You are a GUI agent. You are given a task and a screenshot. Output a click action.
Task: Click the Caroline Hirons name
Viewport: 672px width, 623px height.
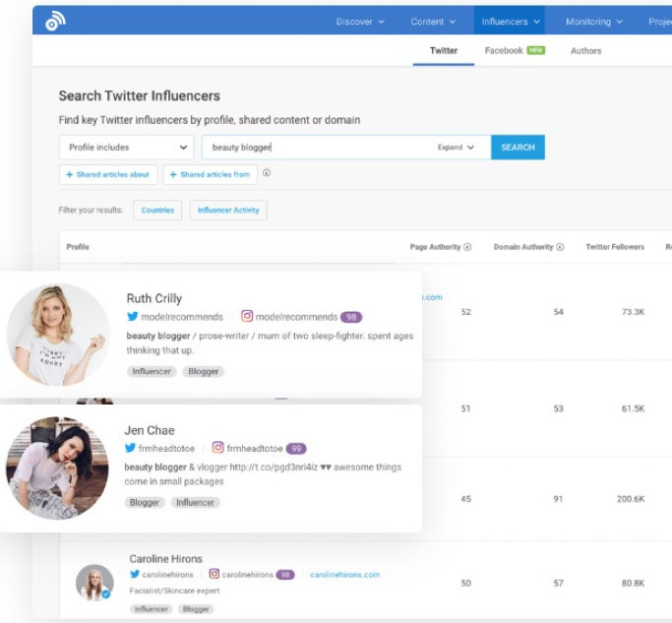point(166,559)
